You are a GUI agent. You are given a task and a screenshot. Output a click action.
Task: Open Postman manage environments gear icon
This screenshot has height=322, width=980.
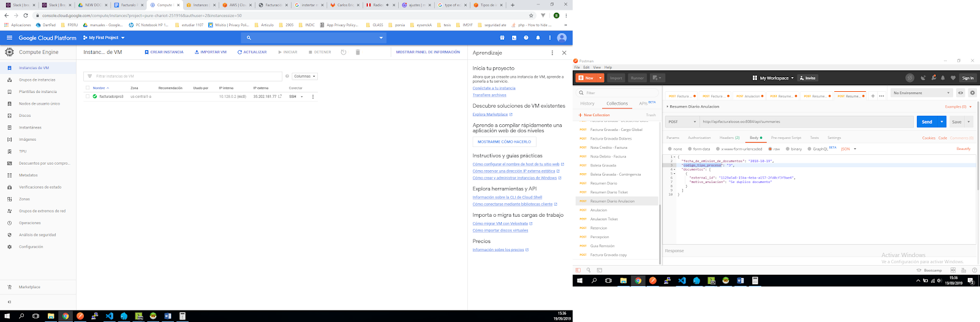pyautogui.click(x=972, y=93)
